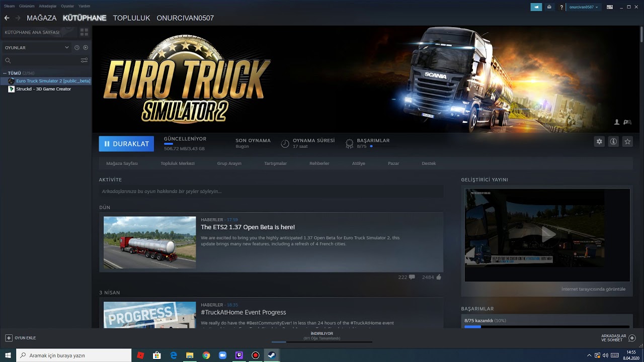Like the 1.37 Open Beta news post
The width and height of the screenshot is (644, 362).
coord(439,277)
